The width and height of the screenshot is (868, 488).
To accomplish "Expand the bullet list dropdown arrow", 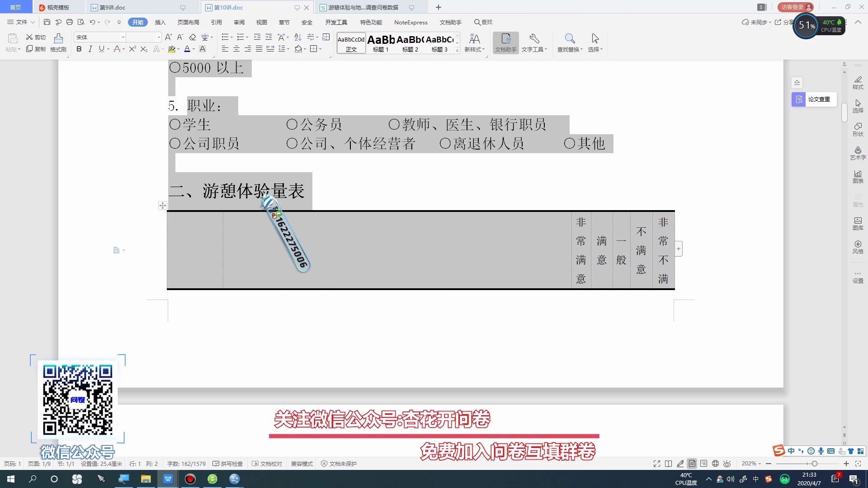I will pyautogui.click(x=231, y=37).
